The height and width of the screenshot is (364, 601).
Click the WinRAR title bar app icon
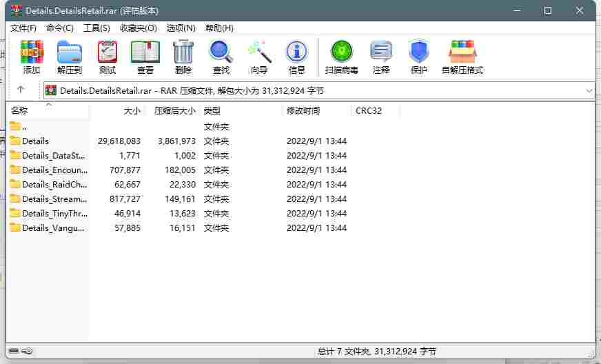(x=17, y=10)
